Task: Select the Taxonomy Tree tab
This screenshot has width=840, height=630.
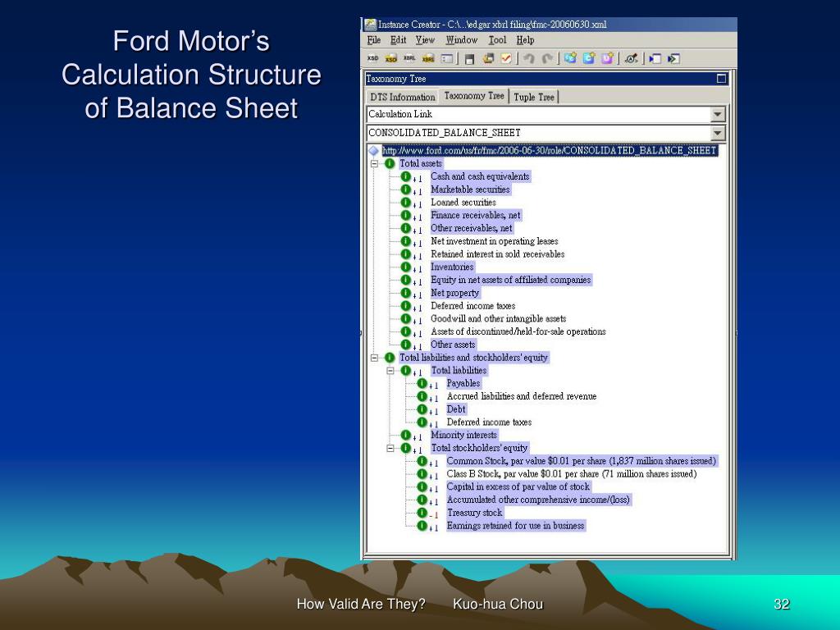Action: pyautogui.click(x=474, y=96)
